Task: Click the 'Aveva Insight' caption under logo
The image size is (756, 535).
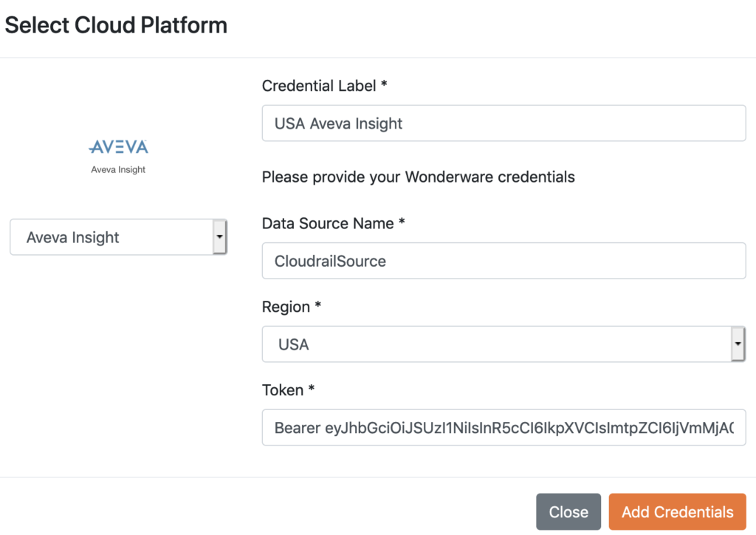Action: click(x=118, y=170)
